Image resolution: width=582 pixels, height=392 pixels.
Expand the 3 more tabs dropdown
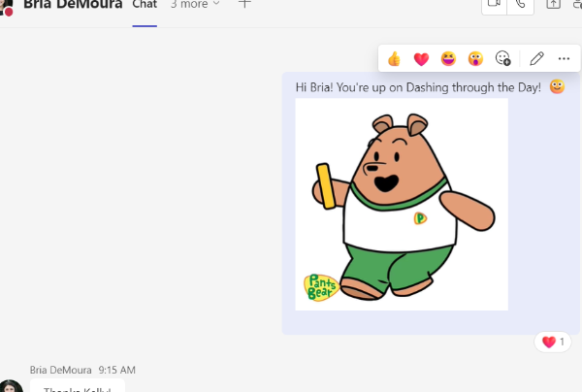coord(195,5)
